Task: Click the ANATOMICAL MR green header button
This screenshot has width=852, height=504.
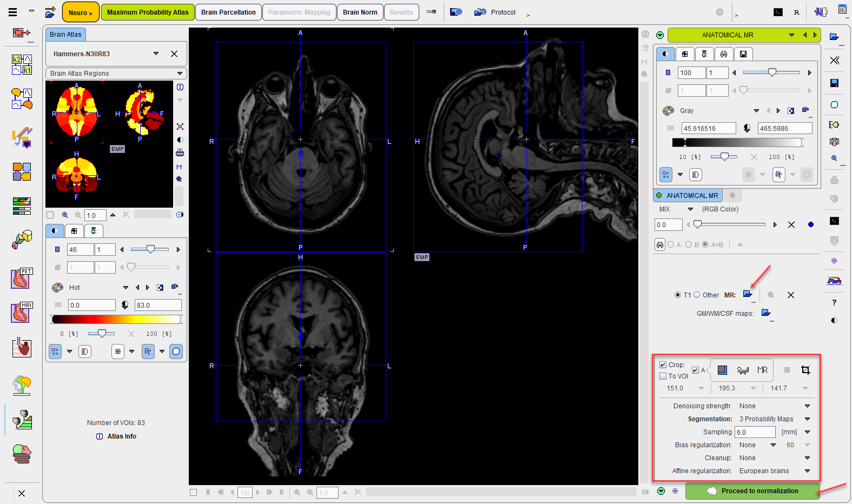Action: [728, 35]
